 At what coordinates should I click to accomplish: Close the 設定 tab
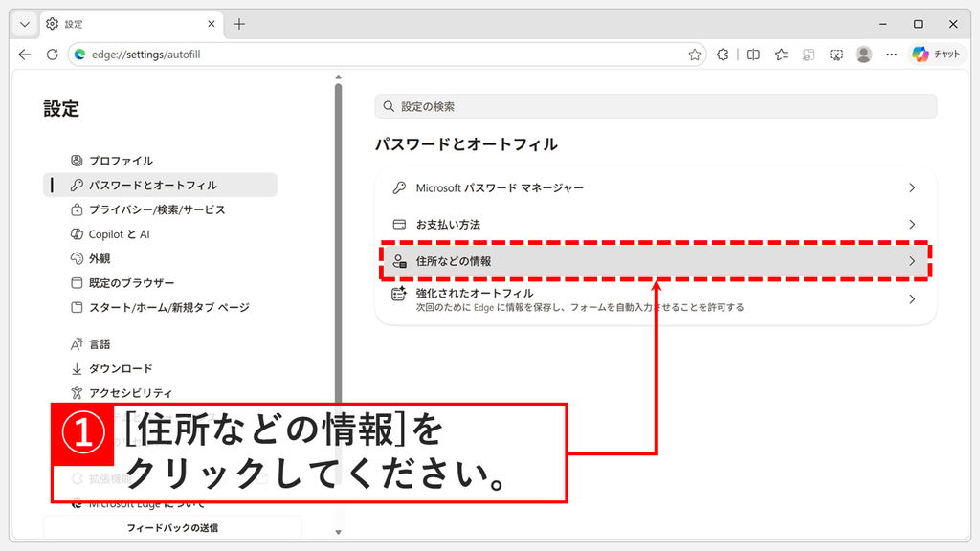(x=212, y=24)
